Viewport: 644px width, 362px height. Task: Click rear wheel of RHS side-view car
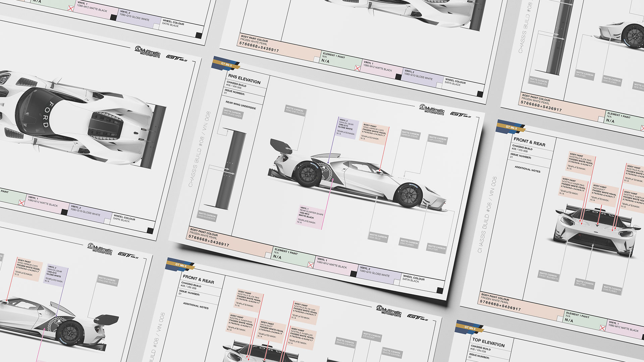pos(308,174)
